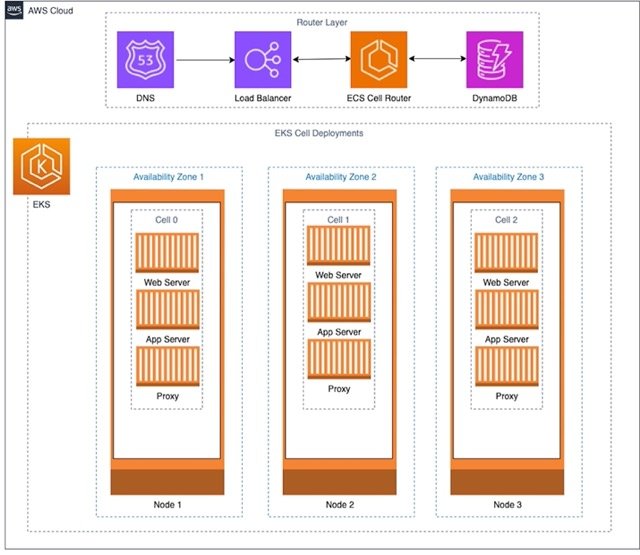
Task: Click the 'Availability Zone 3' heading
Action: [x=509, y=177]
